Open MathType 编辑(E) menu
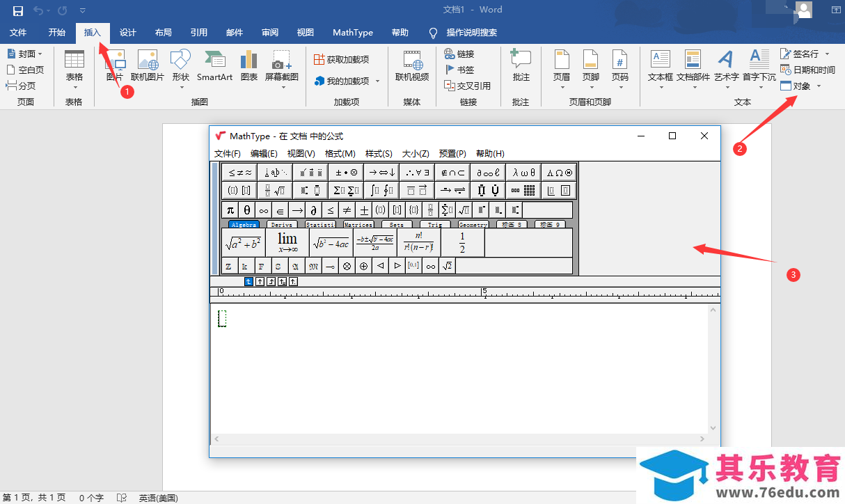 264,153
